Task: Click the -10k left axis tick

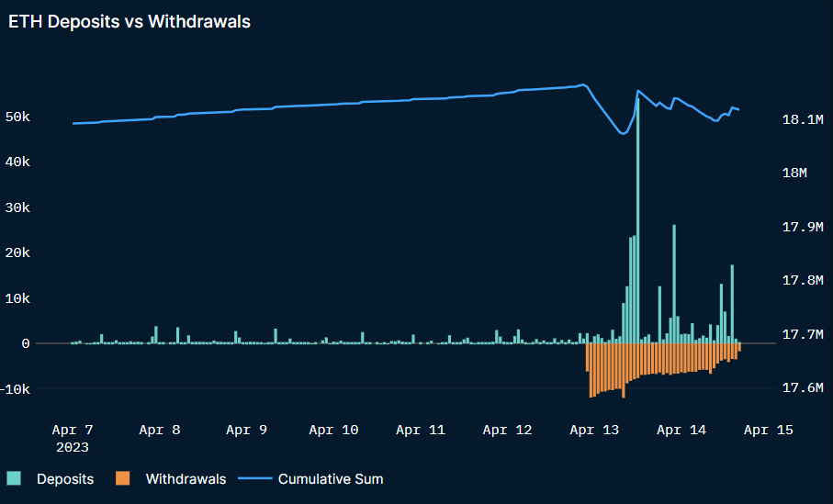Action: (x=16, y=389)
